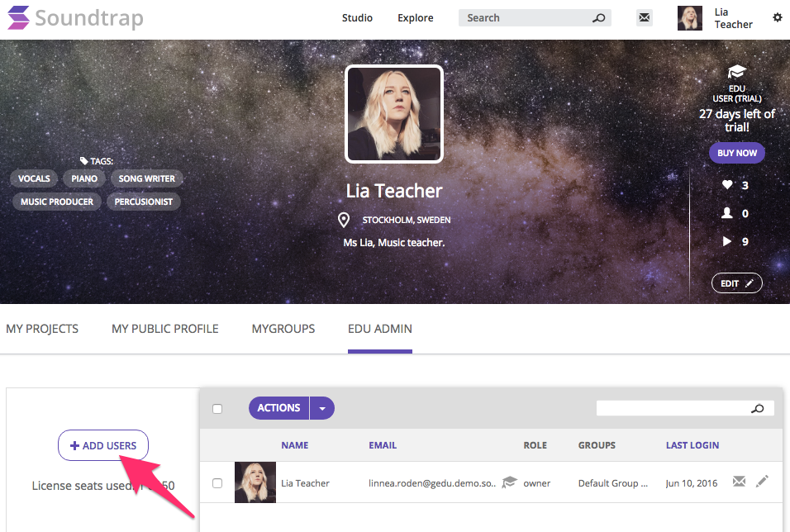The width and height of the screenshot is (790, 532).
Task: Click the search magnifier icon in header
Action: [x=598, y=18]
